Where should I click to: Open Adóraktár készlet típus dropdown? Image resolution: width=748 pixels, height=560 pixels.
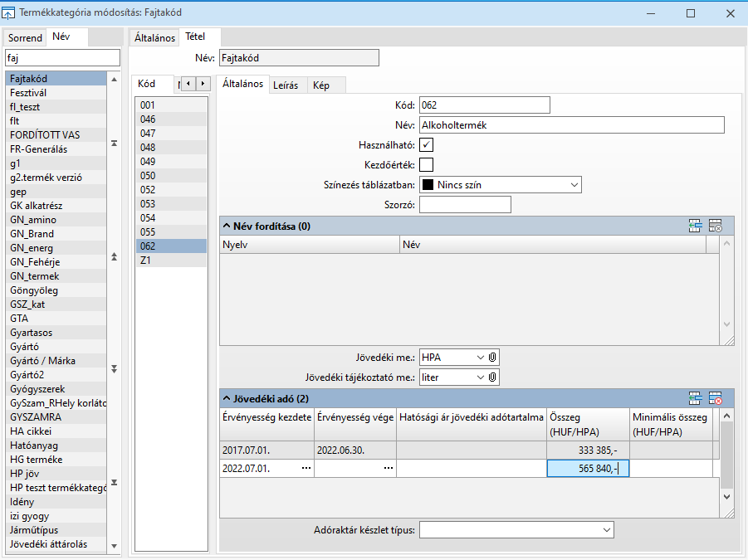pos(606,529)
